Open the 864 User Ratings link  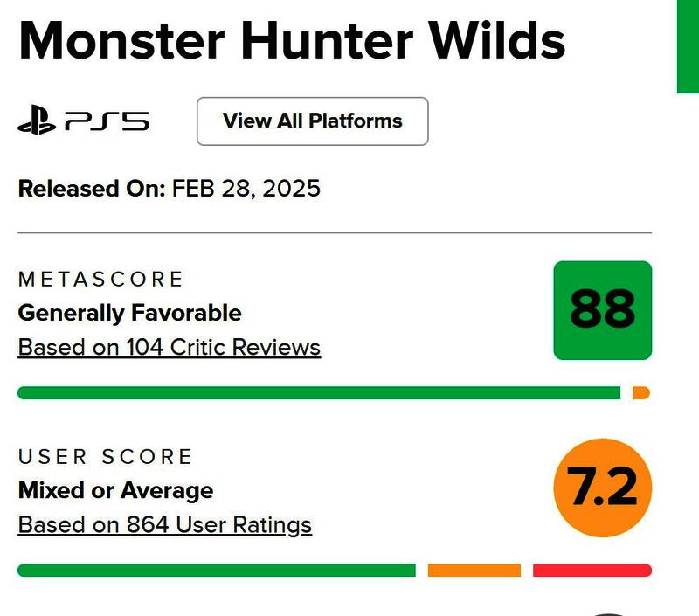(x=165, y=525)
